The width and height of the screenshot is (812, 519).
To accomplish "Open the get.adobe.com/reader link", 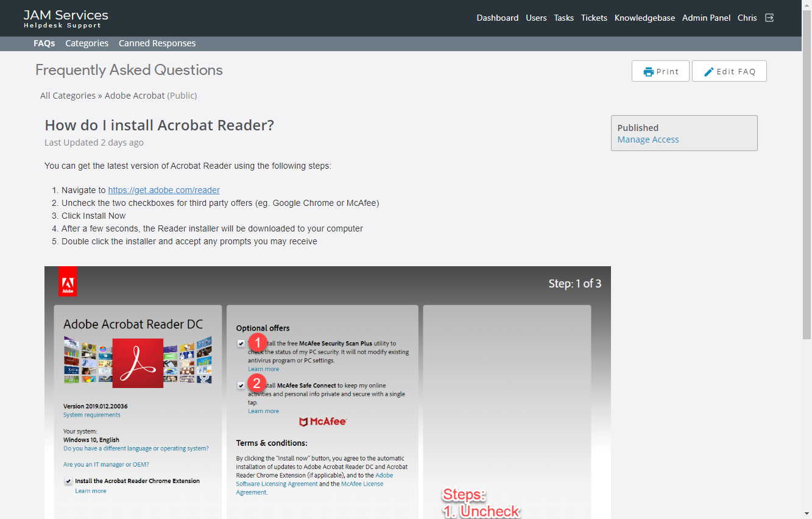I will (164, 190).
